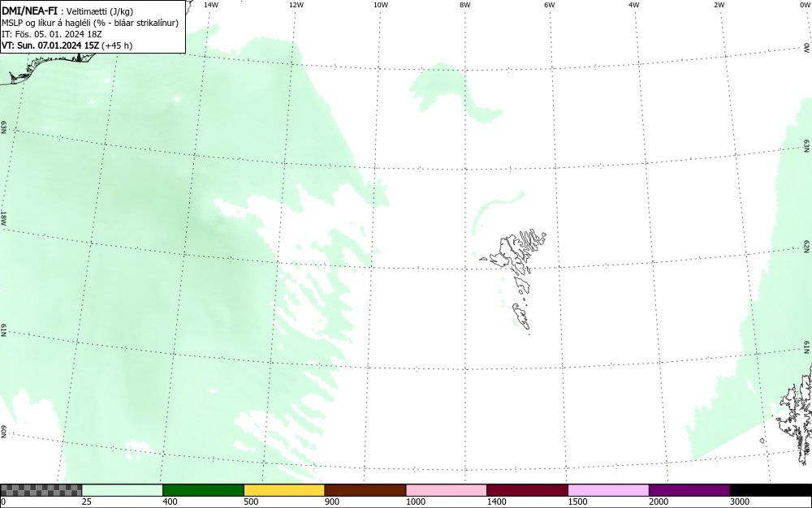Click the "2W" longitude label
This screenshot has height=508, width=812.
pyautogui.click(x=719, y=5)
